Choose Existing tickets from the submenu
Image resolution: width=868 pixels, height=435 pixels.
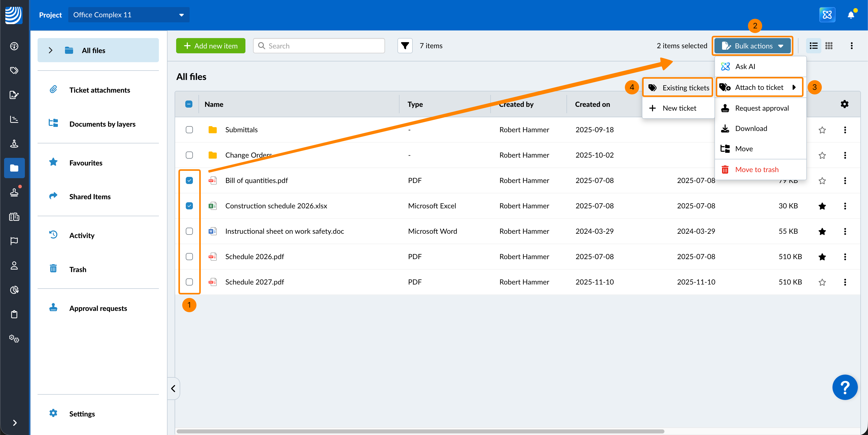pos(678,88)
